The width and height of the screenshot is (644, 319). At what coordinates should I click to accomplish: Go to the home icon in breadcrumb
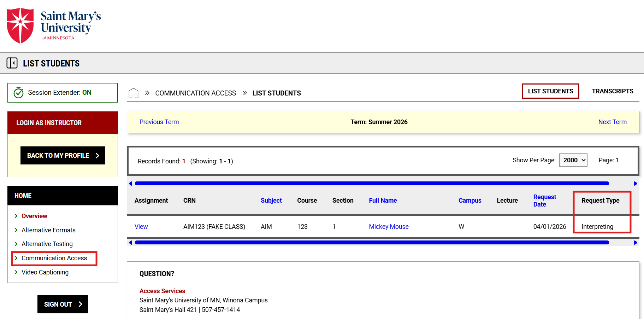[134, 93]
